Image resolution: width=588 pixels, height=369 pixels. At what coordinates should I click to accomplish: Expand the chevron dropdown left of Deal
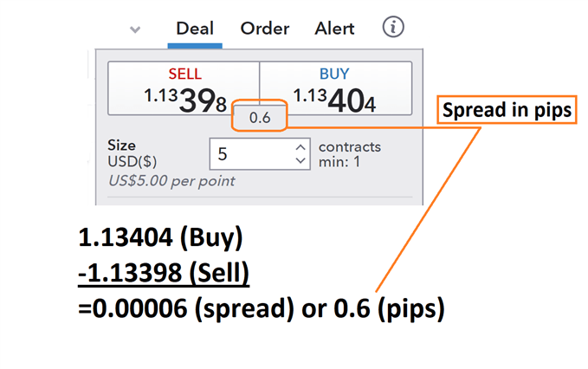coord(135,29)
